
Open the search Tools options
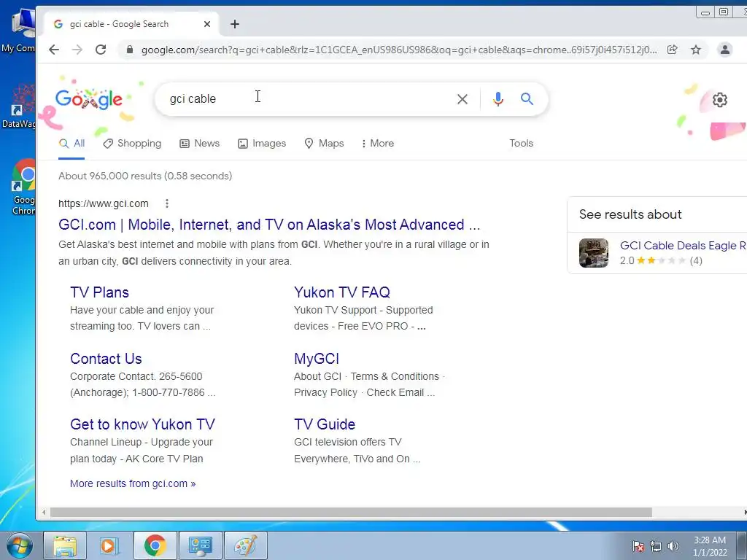(x=521, y=144)
